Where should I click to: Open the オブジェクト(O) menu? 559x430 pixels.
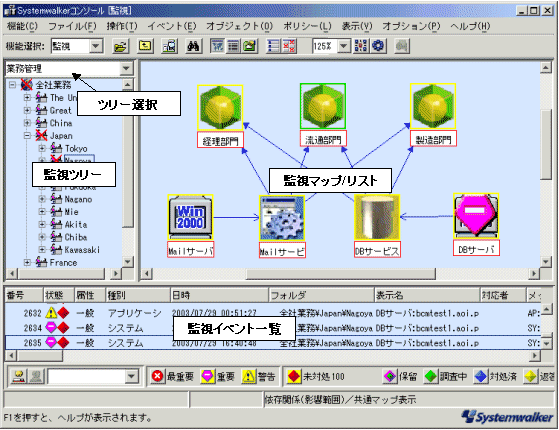pos(239,26)
